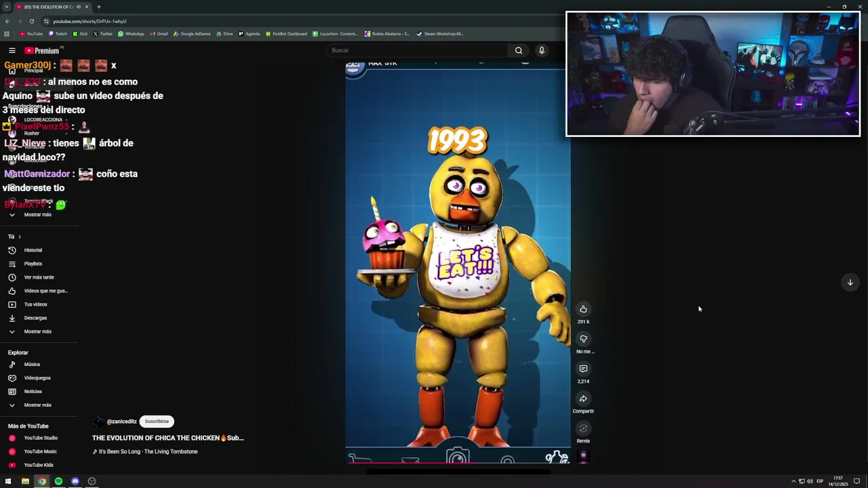868x488 pixels.
Task: Open the Gmail bookmark
Action: tap(159, 34)
